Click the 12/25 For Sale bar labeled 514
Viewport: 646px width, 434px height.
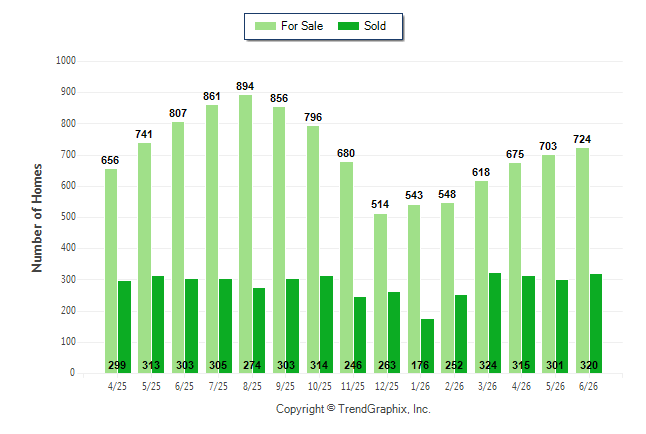(x=381, y=293)
